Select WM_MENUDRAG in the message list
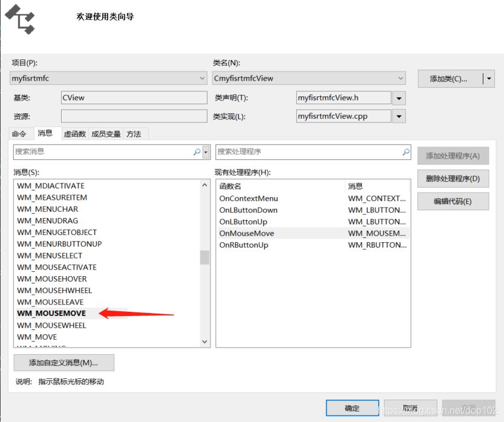This screenshot has width=504, height=422. pyautogui.click(x=48, y=220)
